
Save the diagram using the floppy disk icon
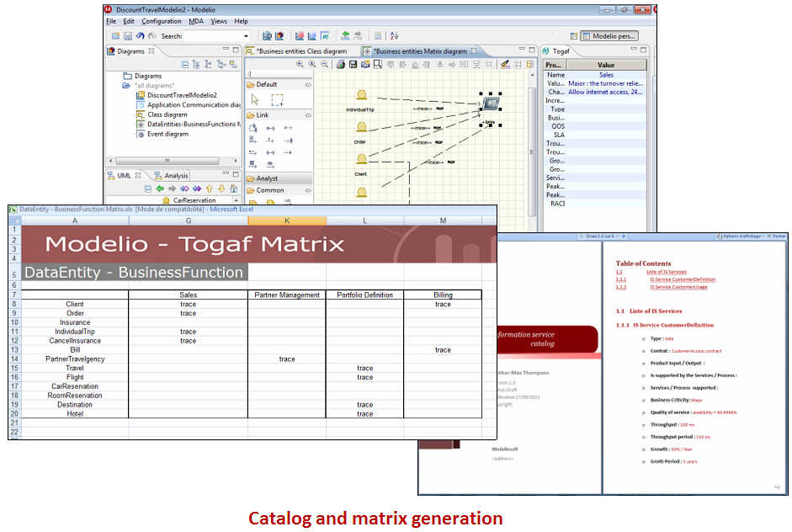point(353,64)
